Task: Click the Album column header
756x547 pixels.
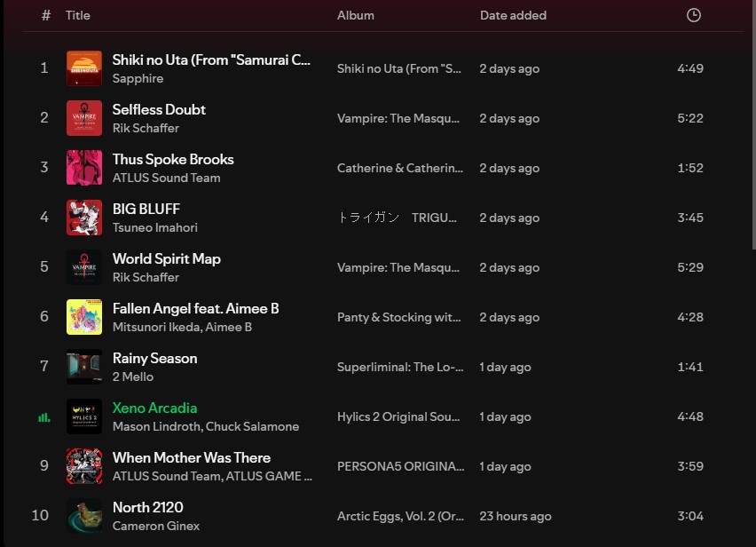Action: coord(355,15)
